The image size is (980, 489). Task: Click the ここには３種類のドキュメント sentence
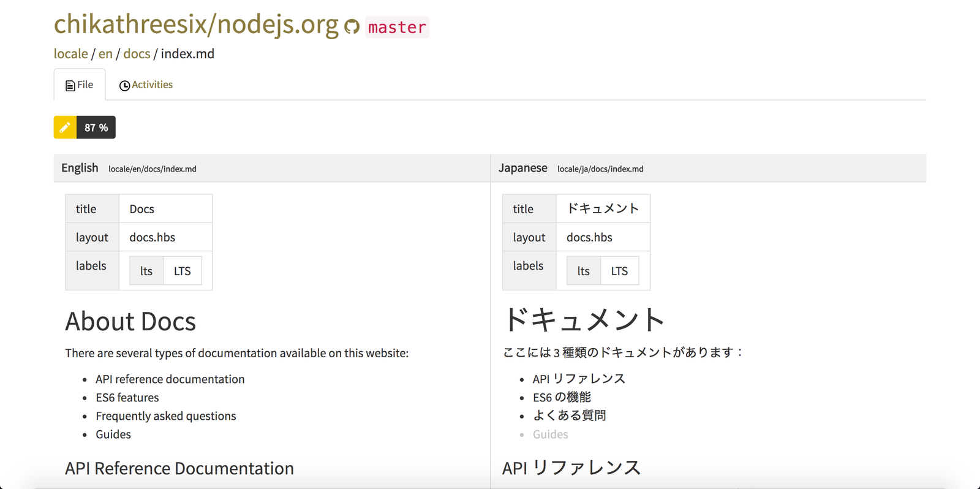tap(623, 352)
